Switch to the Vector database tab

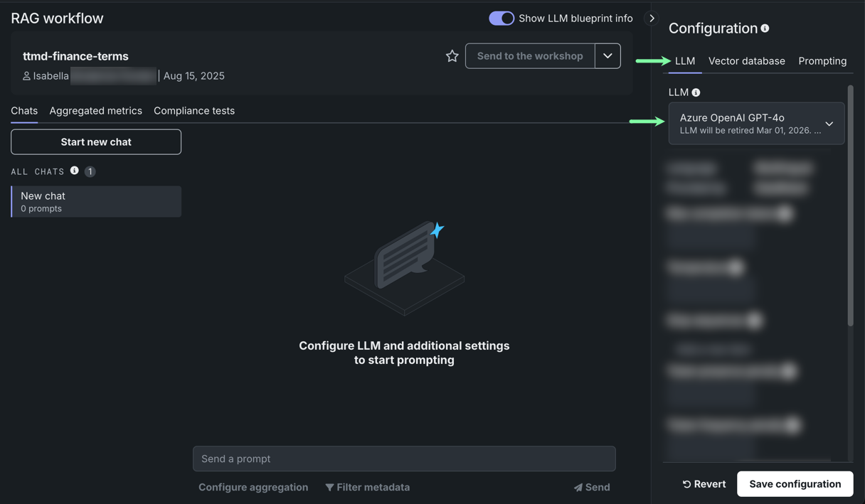(x=746, y=61)
